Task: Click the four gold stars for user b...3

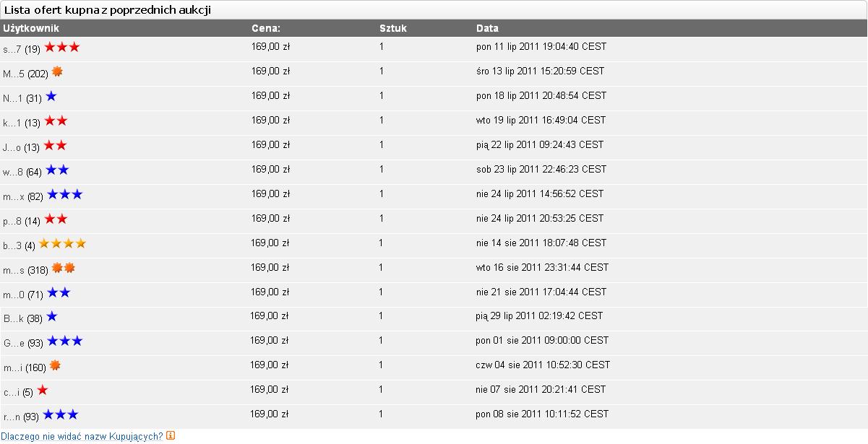Action: point(63,243)
